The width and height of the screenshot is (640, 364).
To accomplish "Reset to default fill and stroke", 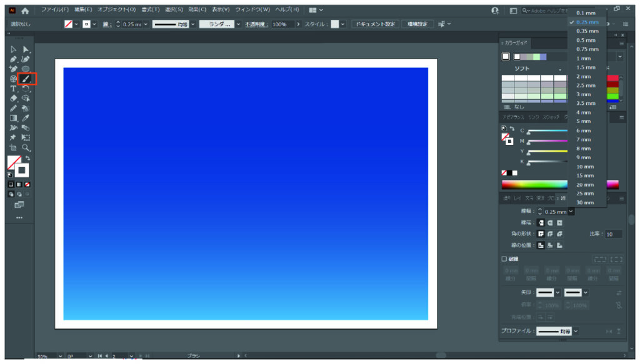I will point(10,175).
